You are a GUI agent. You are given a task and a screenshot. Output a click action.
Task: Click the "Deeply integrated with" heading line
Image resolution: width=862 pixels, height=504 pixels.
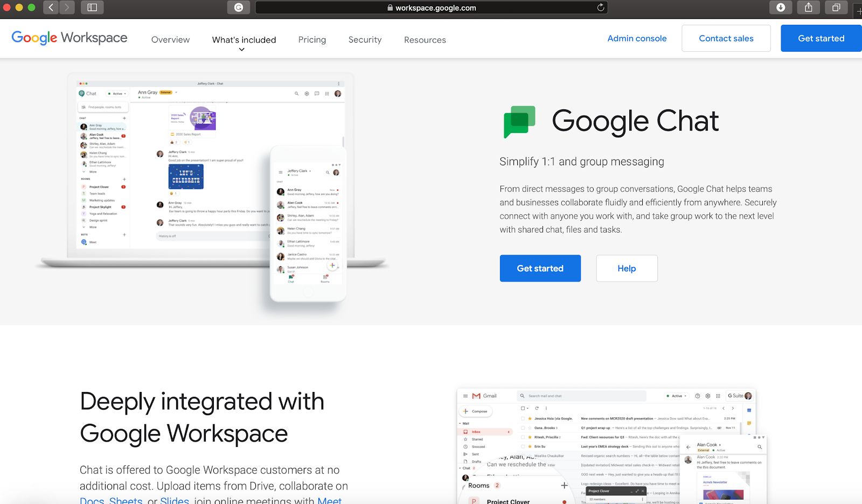(202, 402)
